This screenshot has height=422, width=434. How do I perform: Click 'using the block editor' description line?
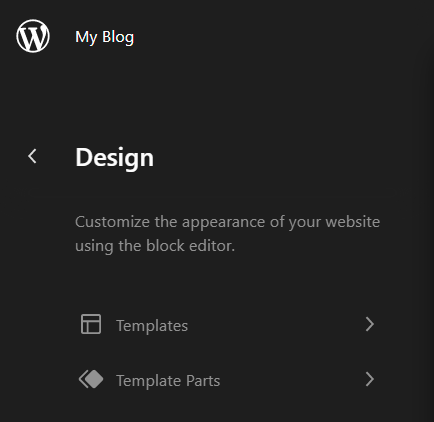coord(155,246)
